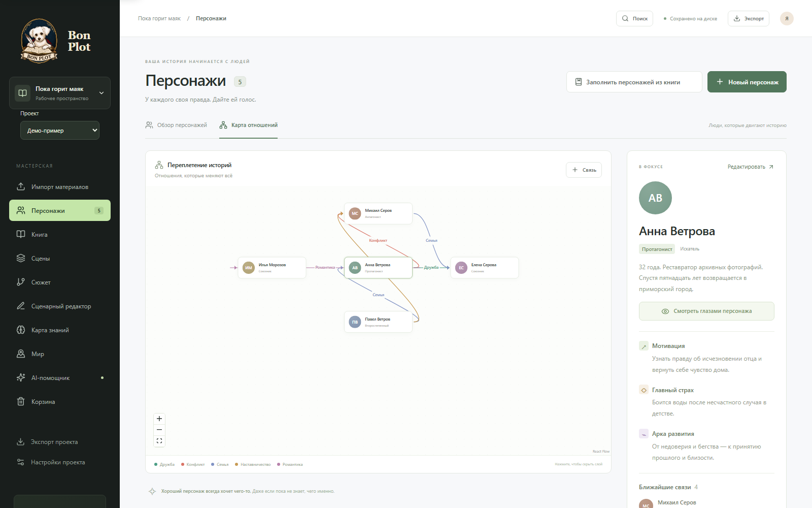Toggle Конфликт layer in the legend
Image resolution: width=812 pixels, height=508 pixels.
(193, 464)
